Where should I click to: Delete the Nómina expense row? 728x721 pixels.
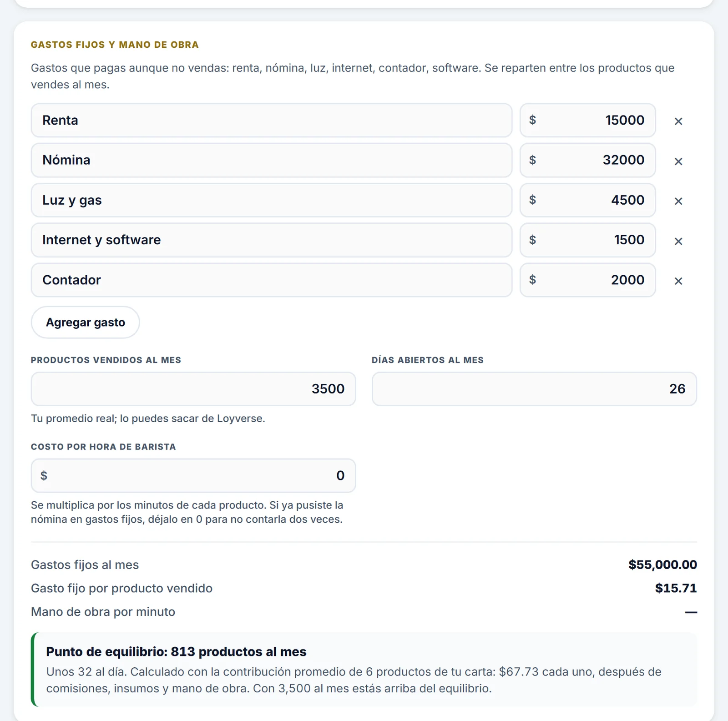(678, 161)
